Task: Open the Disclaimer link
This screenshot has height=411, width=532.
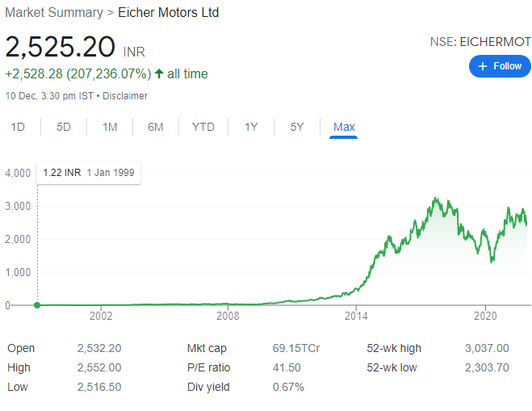Action: [x=125, y=96]
